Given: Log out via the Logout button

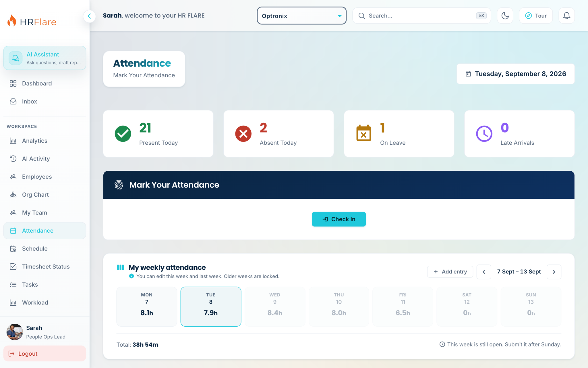Looking at the screenshot, I should 45,354.
